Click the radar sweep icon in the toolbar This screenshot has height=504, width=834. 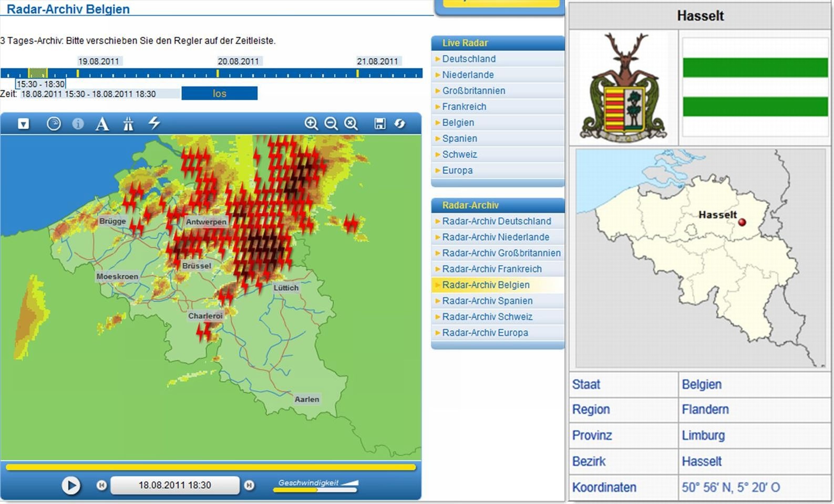54,123
